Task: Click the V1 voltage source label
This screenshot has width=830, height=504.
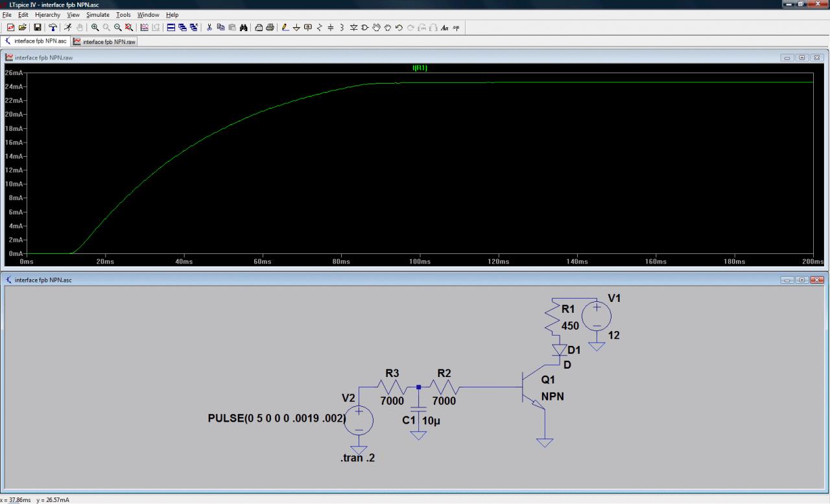Action: coord(615,298)
